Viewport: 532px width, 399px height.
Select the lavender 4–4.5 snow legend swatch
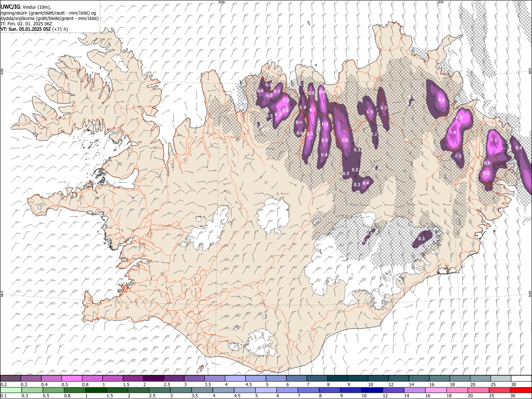235,378
